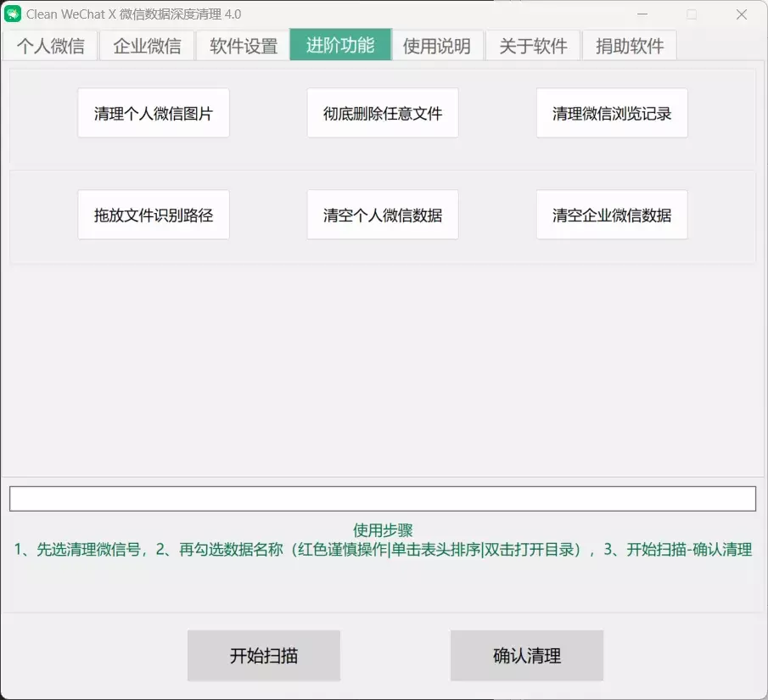The width and height of the screenshot is (768, 700).
Task: Select the 进阶功能 tab
Action: click(x=340, y=45)
